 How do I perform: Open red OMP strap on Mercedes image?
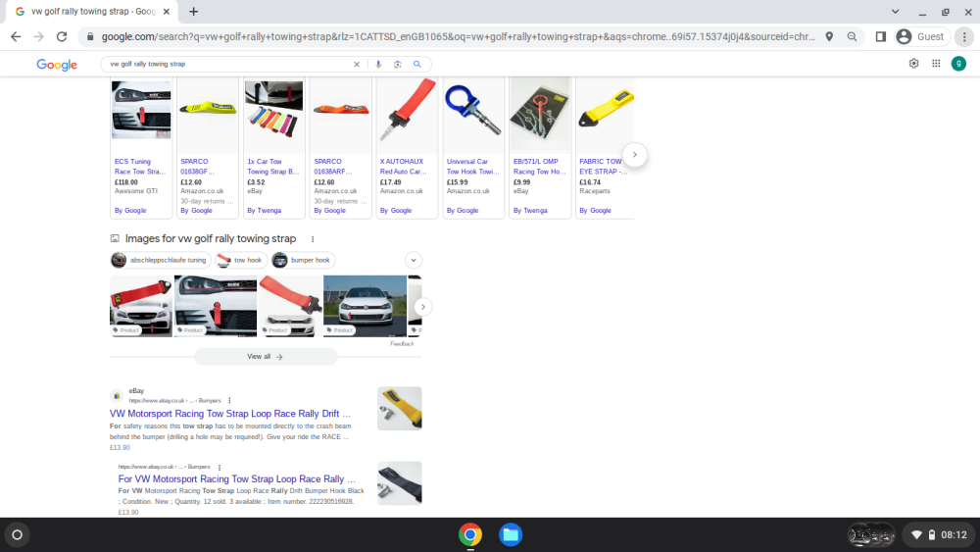140,306
